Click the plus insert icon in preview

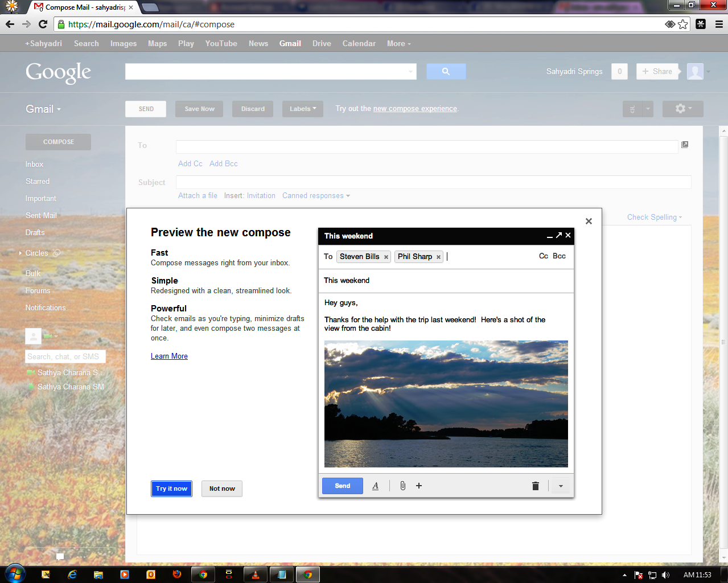click(419, 486)
